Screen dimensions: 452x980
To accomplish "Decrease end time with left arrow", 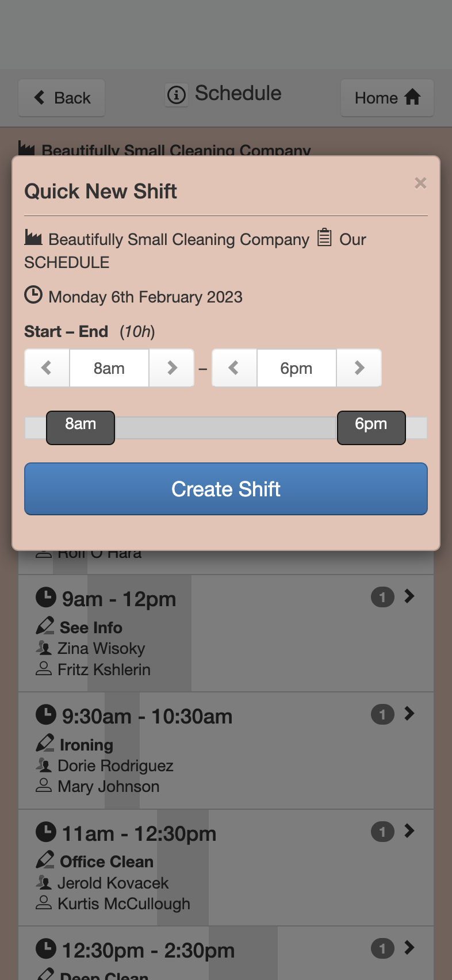I will point(234,367).
